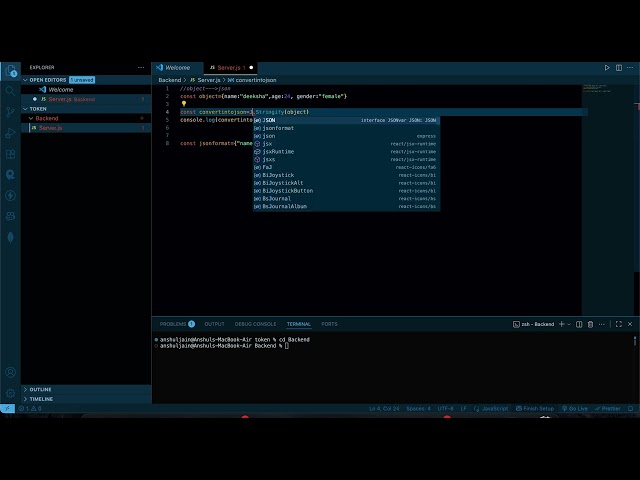Split the terminal pane
Image resolution: width=640 pixels, height=480 pixels.
pos(579,324)
